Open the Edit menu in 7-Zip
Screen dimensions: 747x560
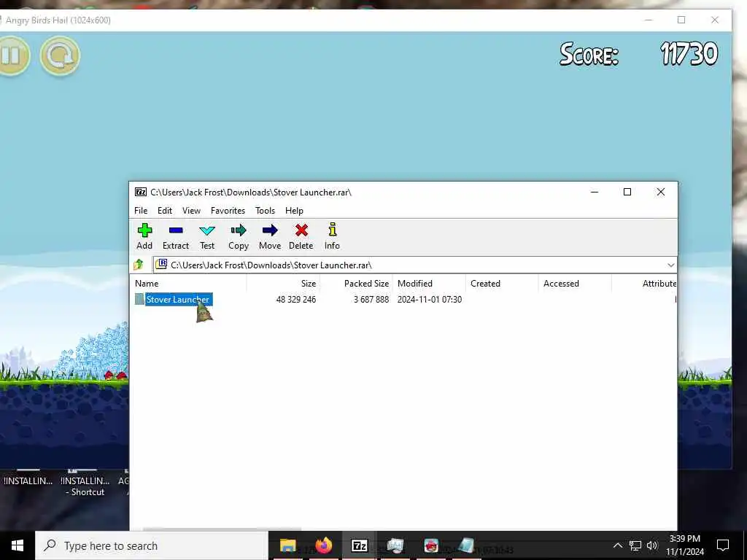click(x=165, y=211)
